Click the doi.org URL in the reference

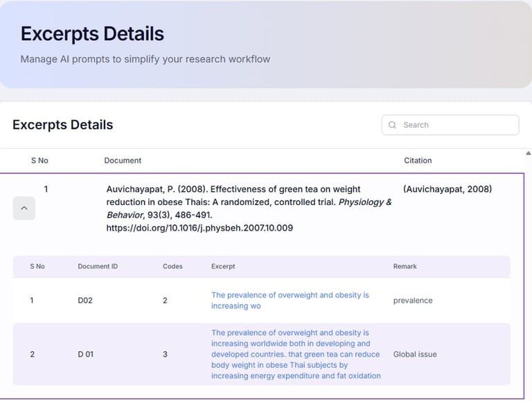coord(199,228)
